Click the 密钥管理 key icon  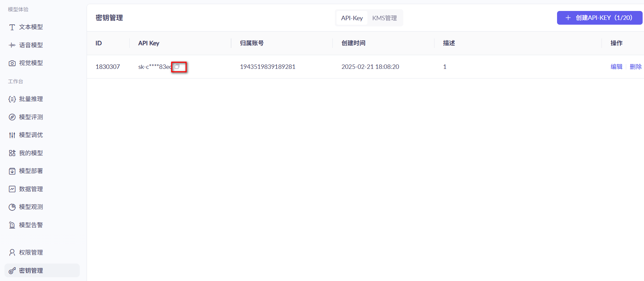(x=12, y=271)
